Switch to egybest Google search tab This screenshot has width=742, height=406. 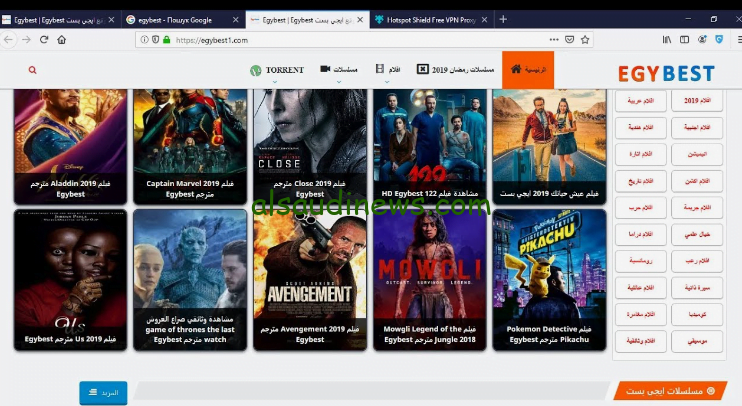(x=183, y=20)
